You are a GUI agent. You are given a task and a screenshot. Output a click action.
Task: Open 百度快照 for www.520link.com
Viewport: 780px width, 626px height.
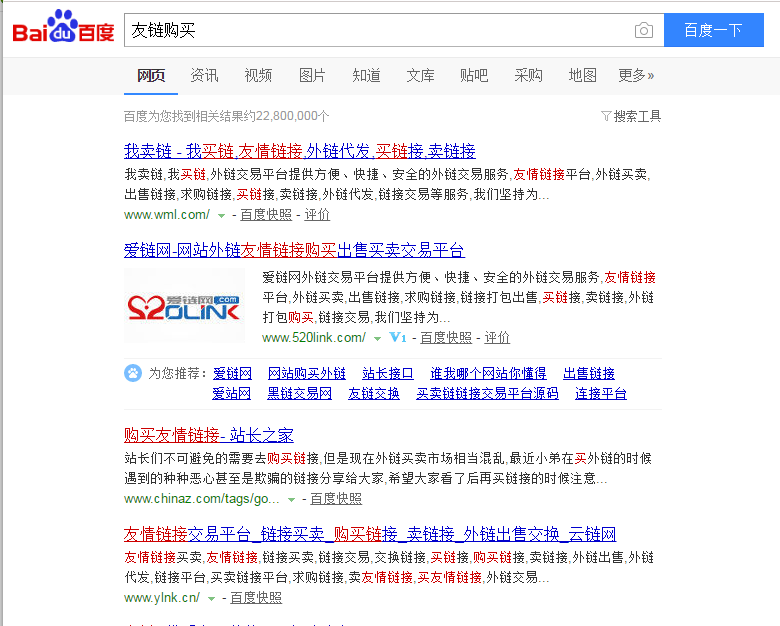pyautogui.click(x=446, y=337)
